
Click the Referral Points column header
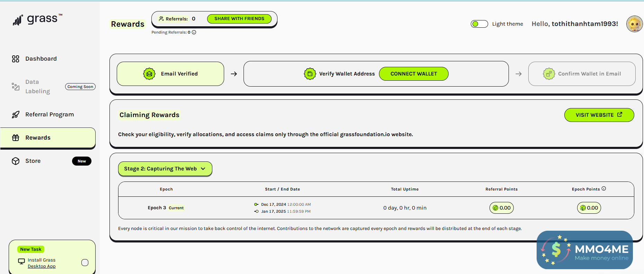tap(502, 189)
